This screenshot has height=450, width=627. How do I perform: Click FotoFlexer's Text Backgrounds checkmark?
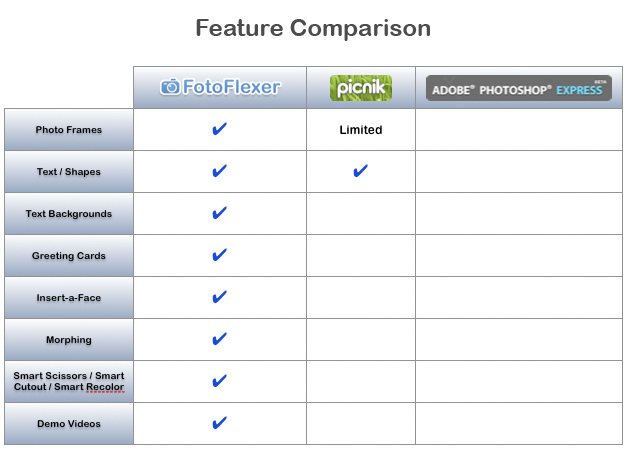(x=220, y=213)
